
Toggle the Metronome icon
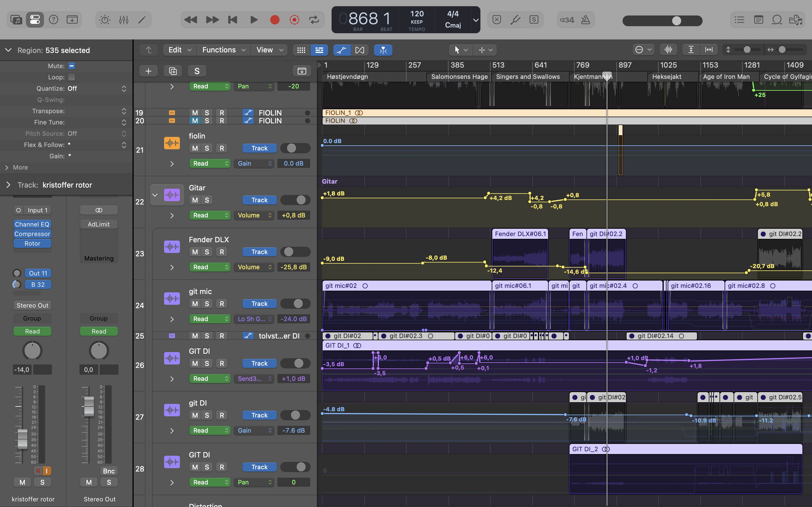pos(586,20)
